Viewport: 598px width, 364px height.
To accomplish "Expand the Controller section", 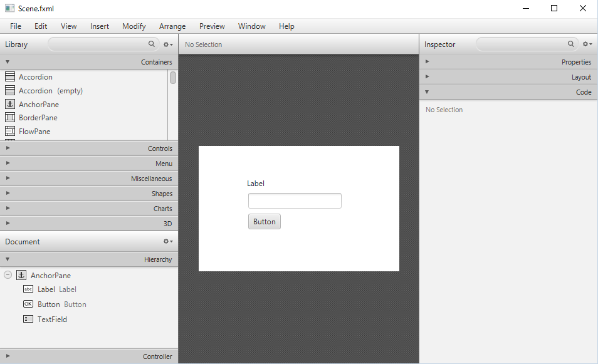I will click(8, 356).
